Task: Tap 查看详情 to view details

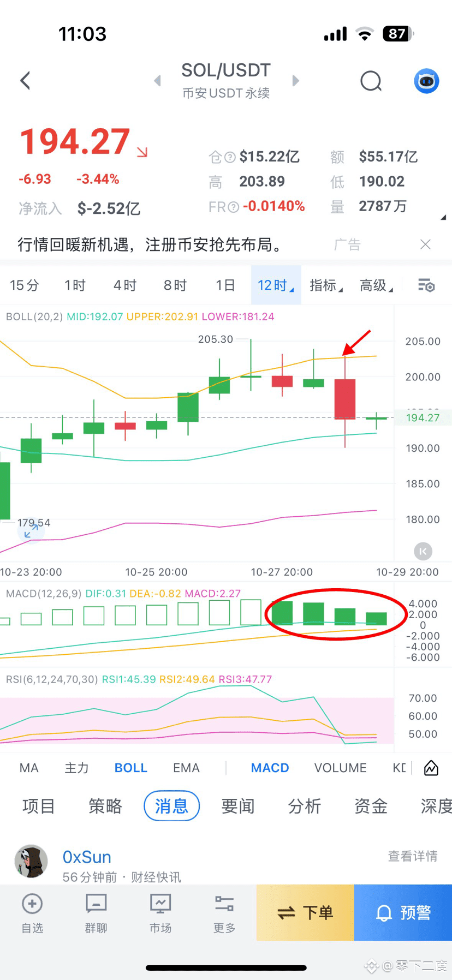Action: click(413, 856)
